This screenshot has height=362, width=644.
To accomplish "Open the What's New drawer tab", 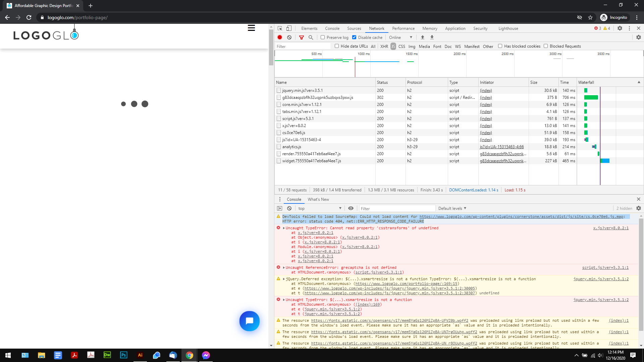I will (318, 199).
